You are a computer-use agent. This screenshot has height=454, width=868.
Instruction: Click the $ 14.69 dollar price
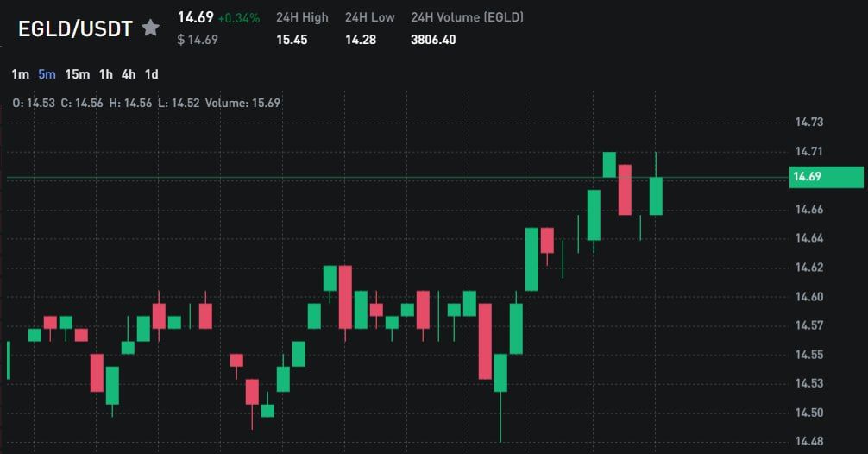(198, 40)
